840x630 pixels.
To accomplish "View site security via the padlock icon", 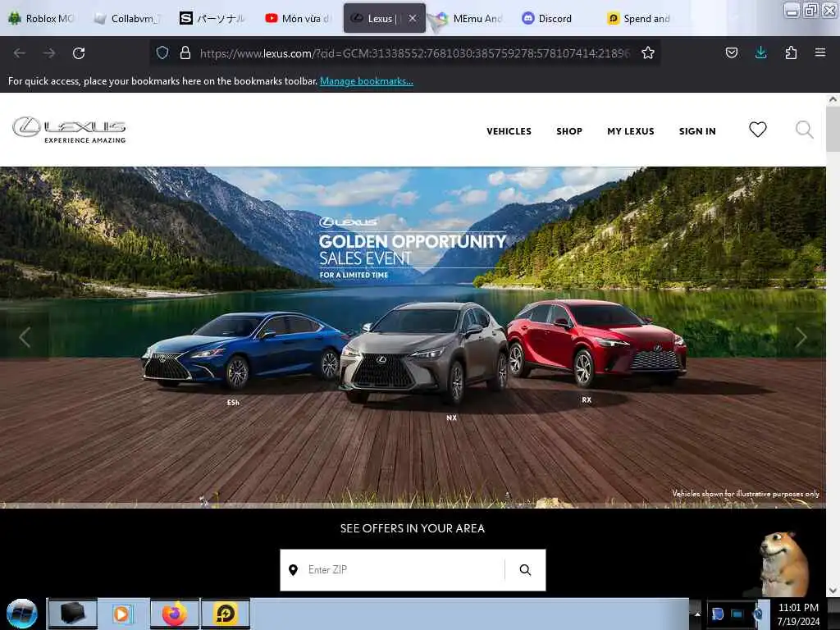I will pyautogui.click(x=185, y=52).
